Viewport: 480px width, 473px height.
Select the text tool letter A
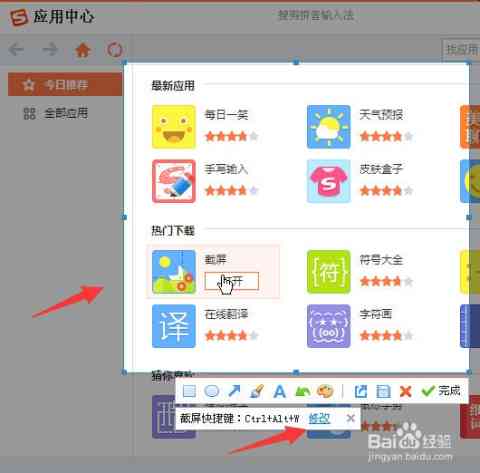click(279, 391)
